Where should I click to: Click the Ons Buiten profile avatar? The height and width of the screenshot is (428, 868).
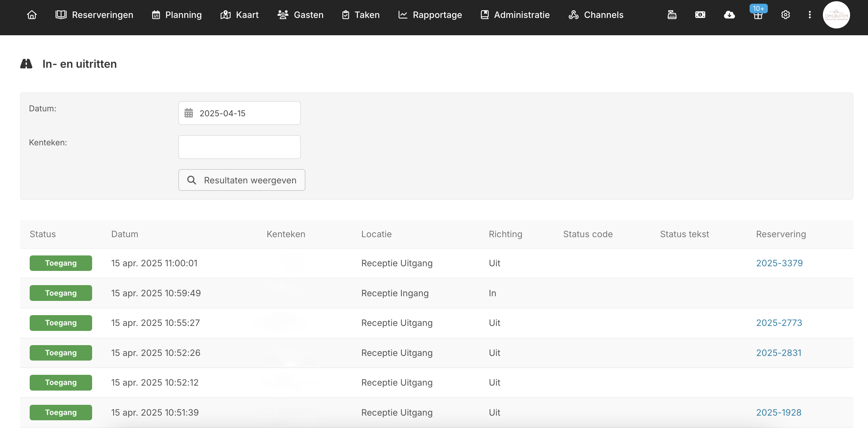836,15
